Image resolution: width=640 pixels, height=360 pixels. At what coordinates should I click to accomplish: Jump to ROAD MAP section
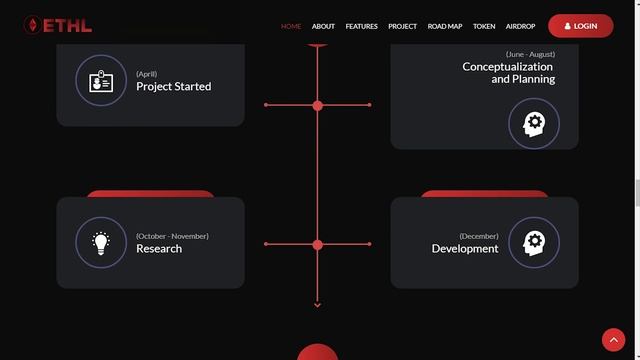click(x=445, y=26)
